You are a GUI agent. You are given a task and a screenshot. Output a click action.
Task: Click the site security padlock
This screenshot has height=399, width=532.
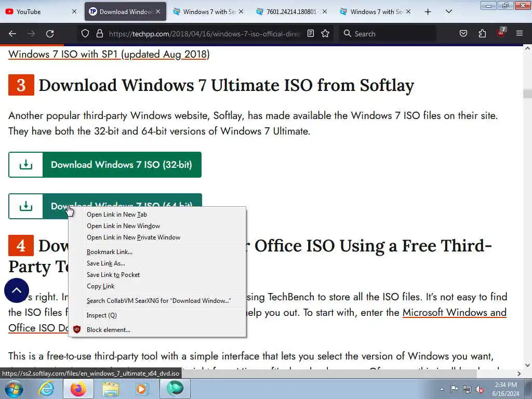coord(99,34)
